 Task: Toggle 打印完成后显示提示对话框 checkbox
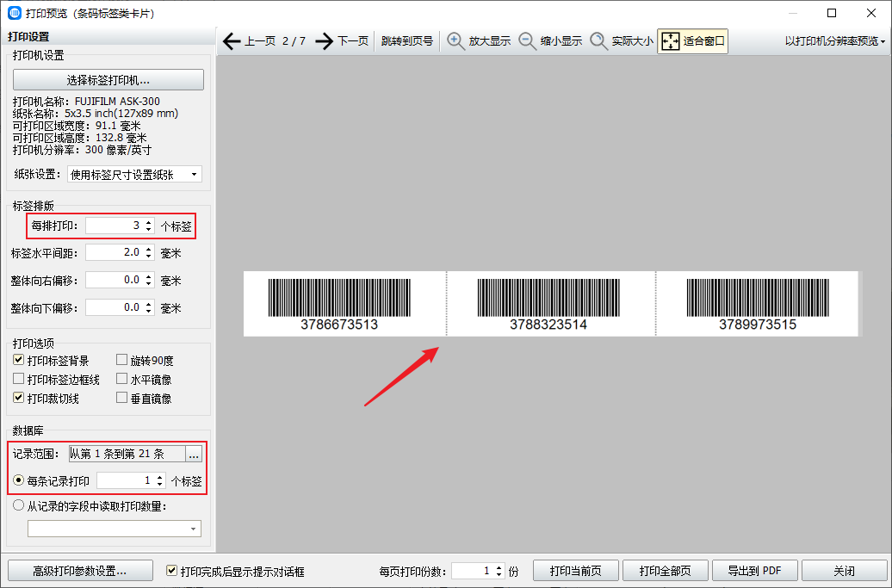point(171,570)
